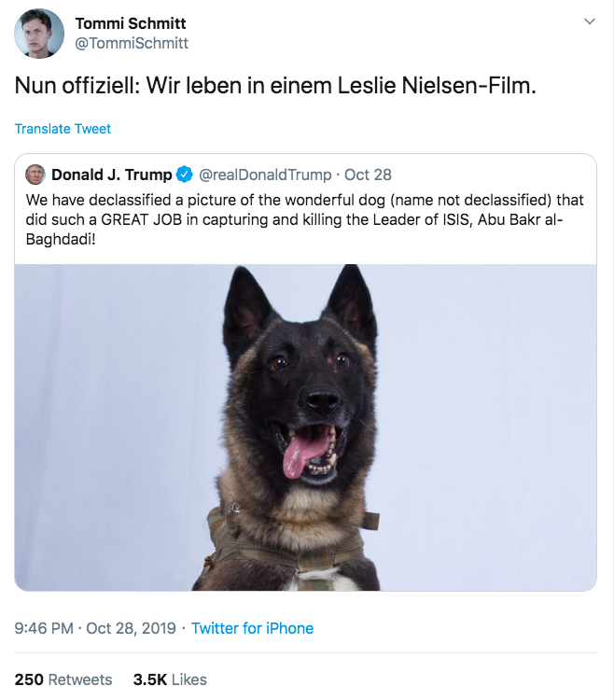This screenshot has height=700, width=614.
Task: Click Donald J. Trump's small avatar
Action: (x=35, y=175)
